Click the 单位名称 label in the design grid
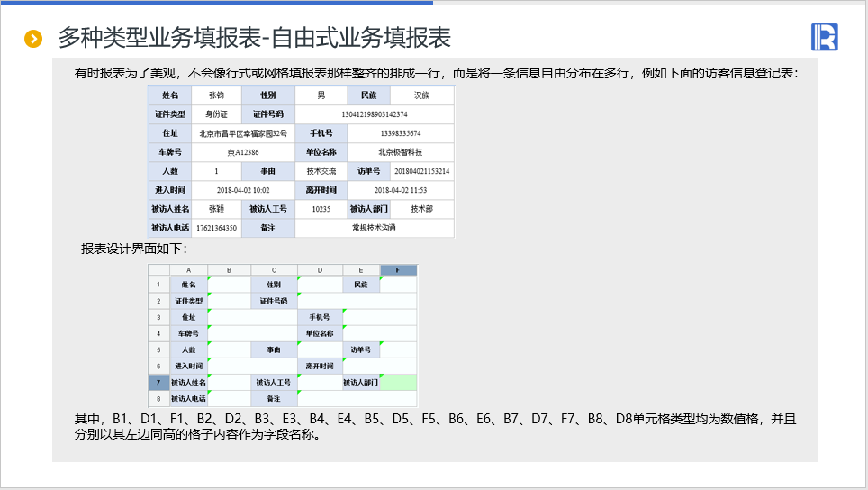This screenshot has width=868, height=490. coord(320,333)
